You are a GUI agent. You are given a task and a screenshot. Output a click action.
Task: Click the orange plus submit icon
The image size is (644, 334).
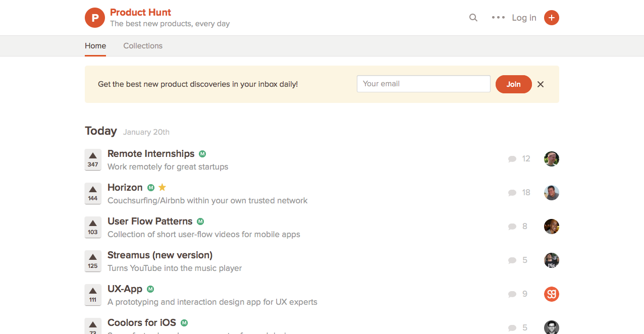point(551,17)
